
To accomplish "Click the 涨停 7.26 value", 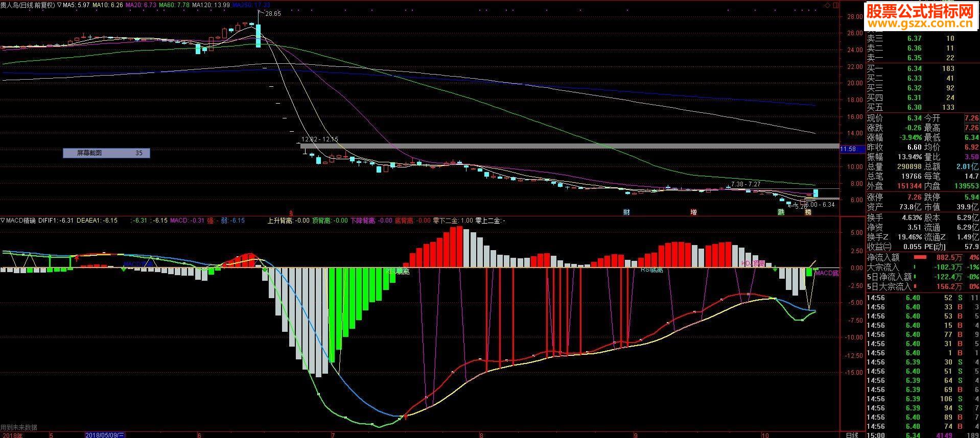I will [915, 197].
